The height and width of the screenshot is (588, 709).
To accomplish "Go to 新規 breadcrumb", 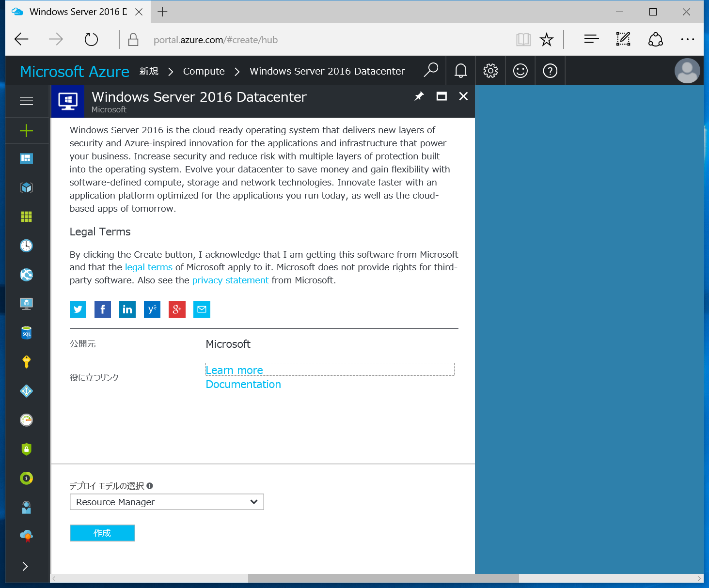I will click(149, 71).
